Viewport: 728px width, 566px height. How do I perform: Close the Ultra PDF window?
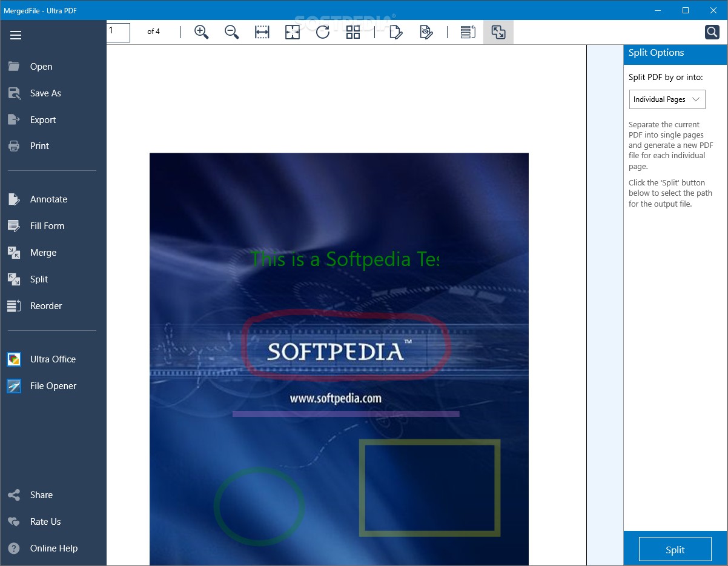coord(713,10)
